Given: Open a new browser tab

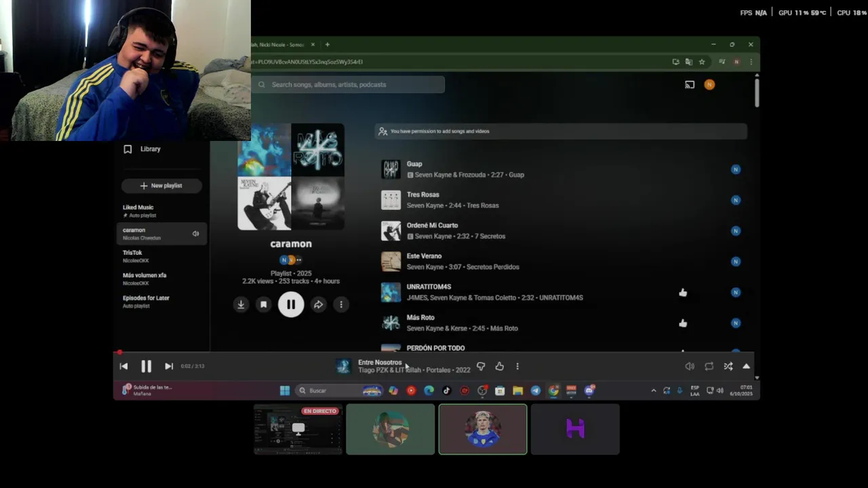Looking at the screenshot, I should (328, 45).
